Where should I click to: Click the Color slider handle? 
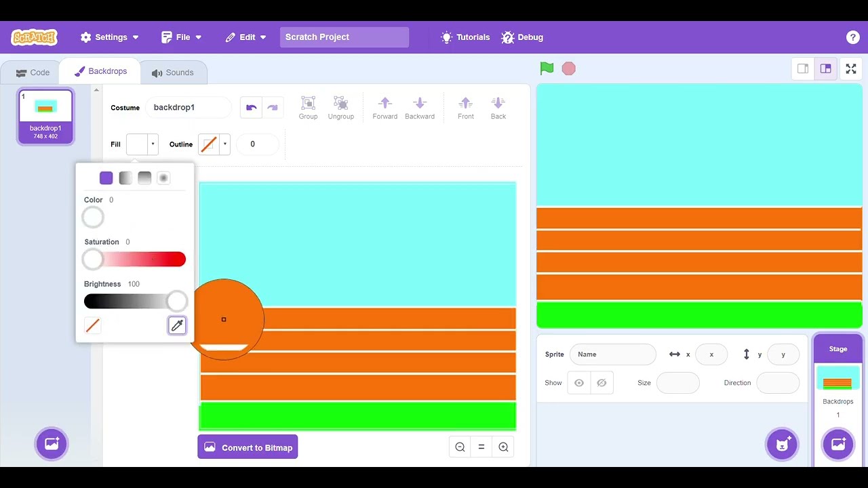click(93, 218)
